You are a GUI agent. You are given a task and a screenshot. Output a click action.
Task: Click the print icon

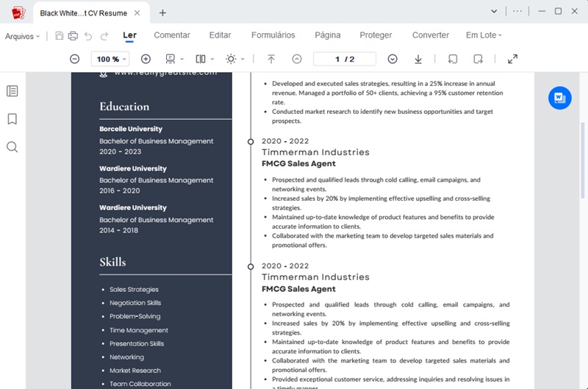(73, 35)
